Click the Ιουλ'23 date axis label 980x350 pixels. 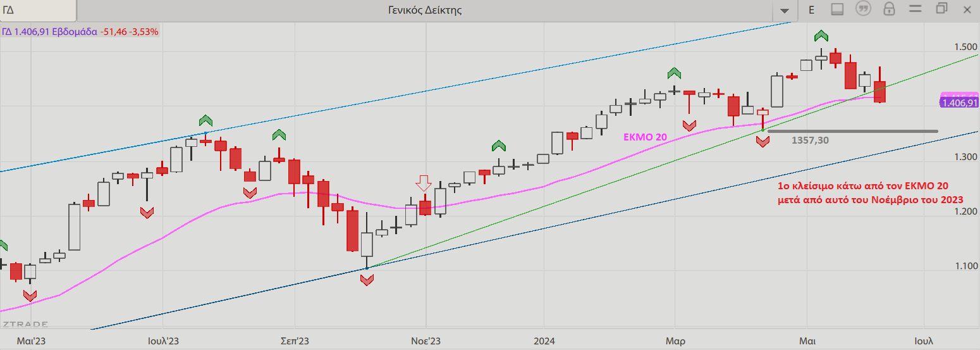(x=163, y=341)
